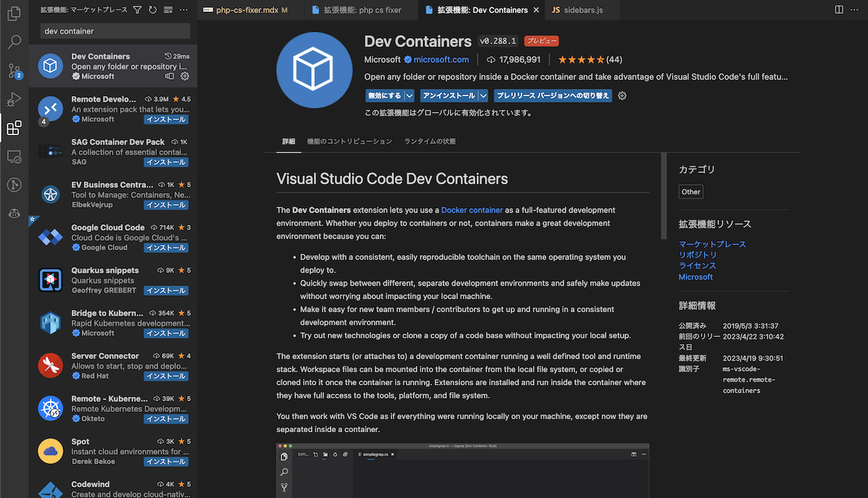The height and width of the screenshot is (498, 868).
Task: Open the Run and Debug view
Action: tap(14, 100)
